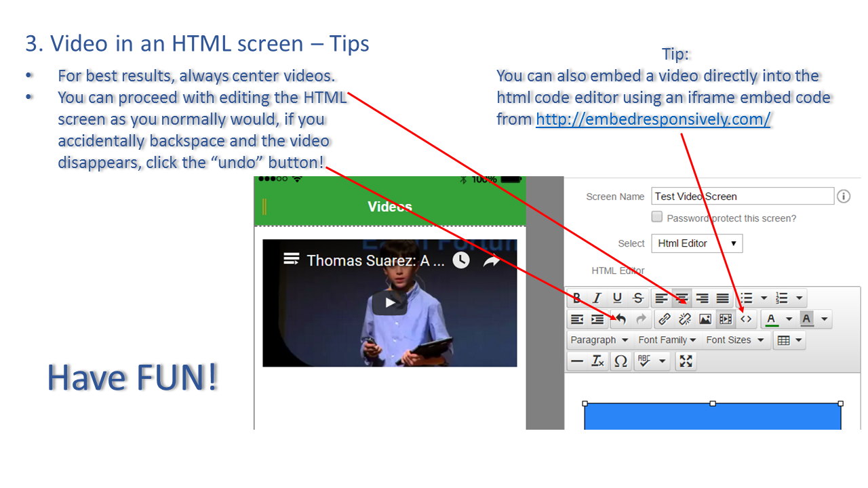868x488 pixels.
Task: Pick the green text color swatch
Action: click(771, 319)
